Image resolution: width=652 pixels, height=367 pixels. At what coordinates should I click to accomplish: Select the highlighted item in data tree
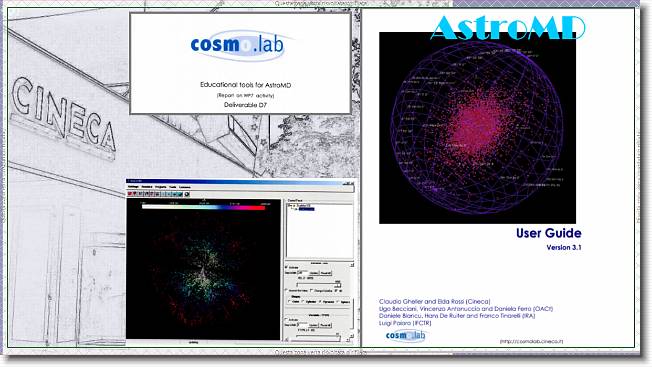(x=306, y=209)
